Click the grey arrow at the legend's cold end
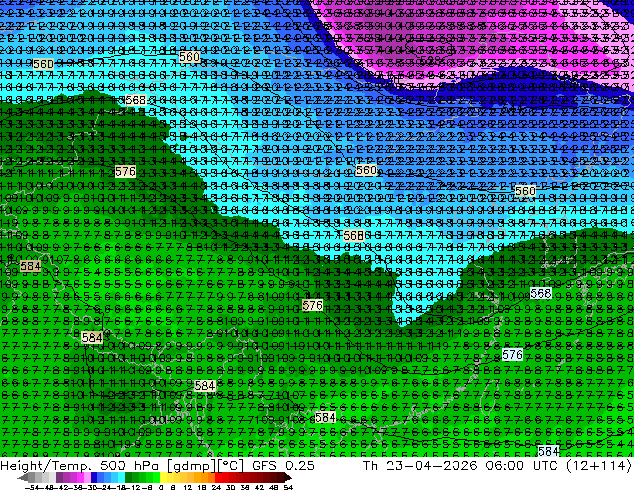The height and width of the screenshot is (490, 634). point(23,478)
